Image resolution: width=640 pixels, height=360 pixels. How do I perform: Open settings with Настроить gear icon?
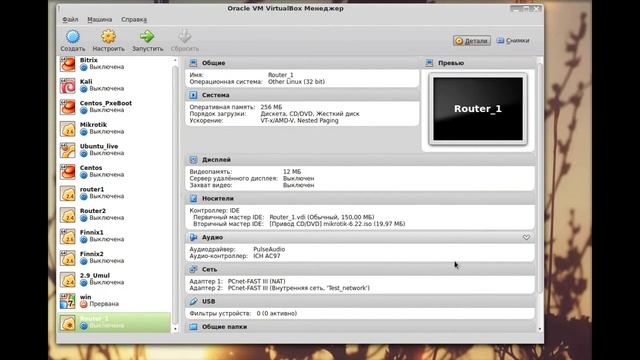tap(108, 37)
